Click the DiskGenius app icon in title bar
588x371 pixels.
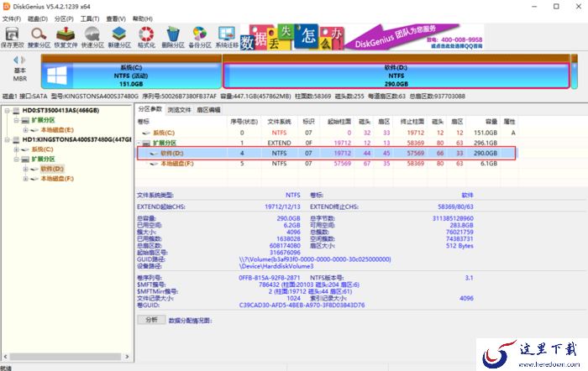pos(7,7)
